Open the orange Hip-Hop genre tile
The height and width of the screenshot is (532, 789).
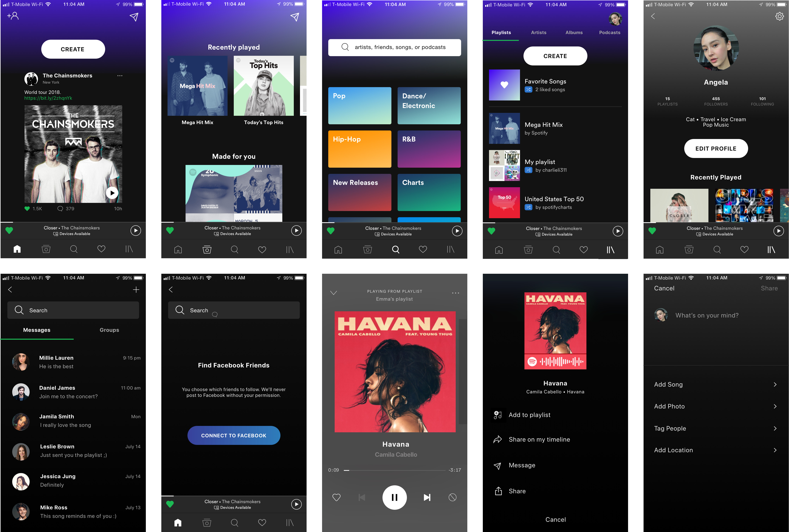(359, 149)
